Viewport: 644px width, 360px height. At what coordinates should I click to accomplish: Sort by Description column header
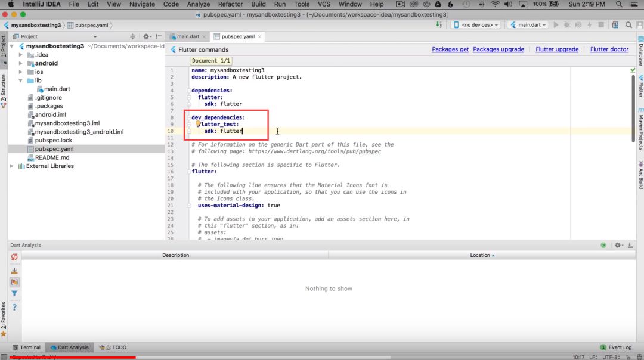pos(175,255)
